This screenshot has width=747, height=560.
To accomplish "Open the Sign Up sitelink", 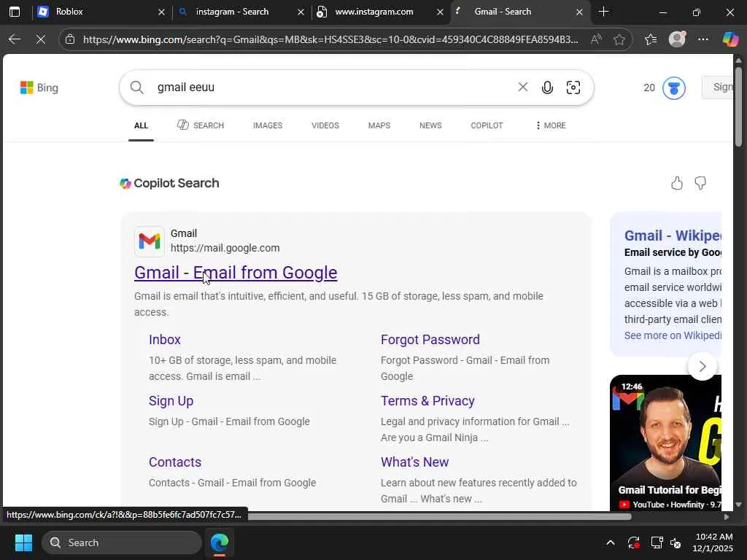I will point(171,401).
